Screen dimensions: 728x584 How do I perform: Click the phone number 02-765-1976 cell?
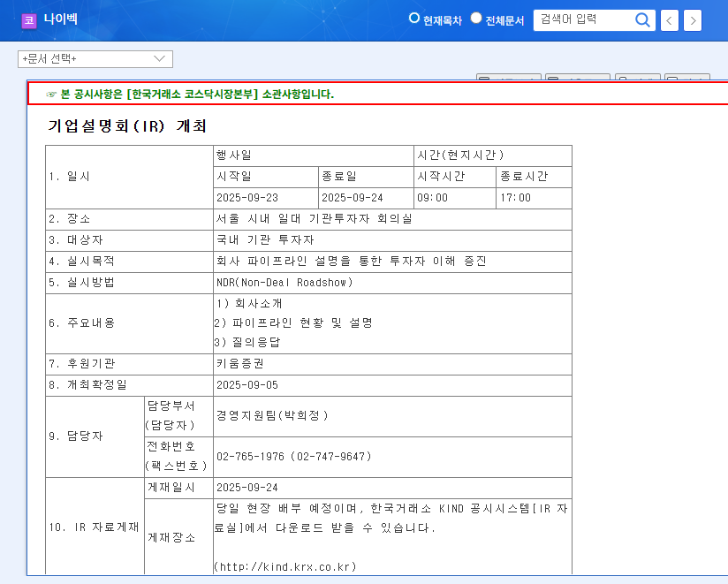[392, 457]
